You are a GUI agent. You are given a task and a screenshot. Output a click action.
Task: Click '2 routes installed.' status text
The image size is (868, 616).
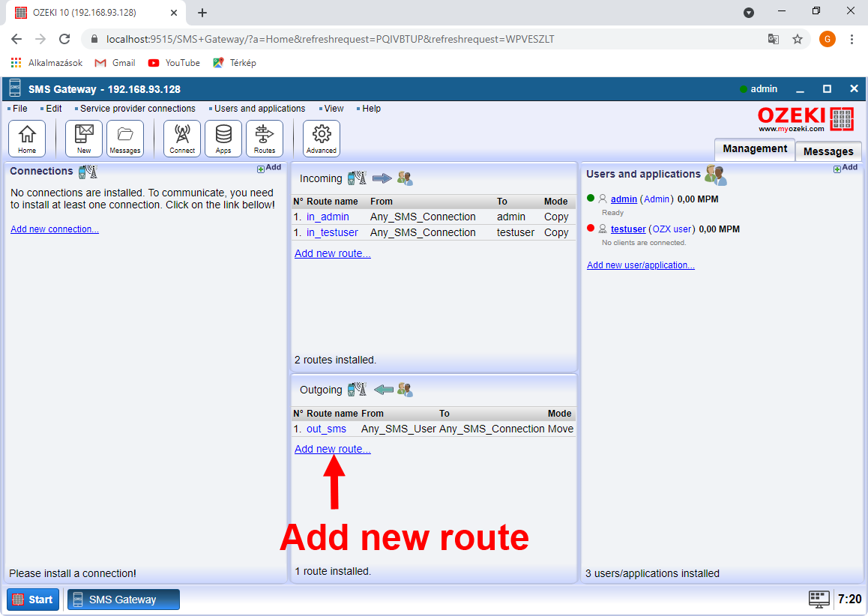tap(335, 360)
